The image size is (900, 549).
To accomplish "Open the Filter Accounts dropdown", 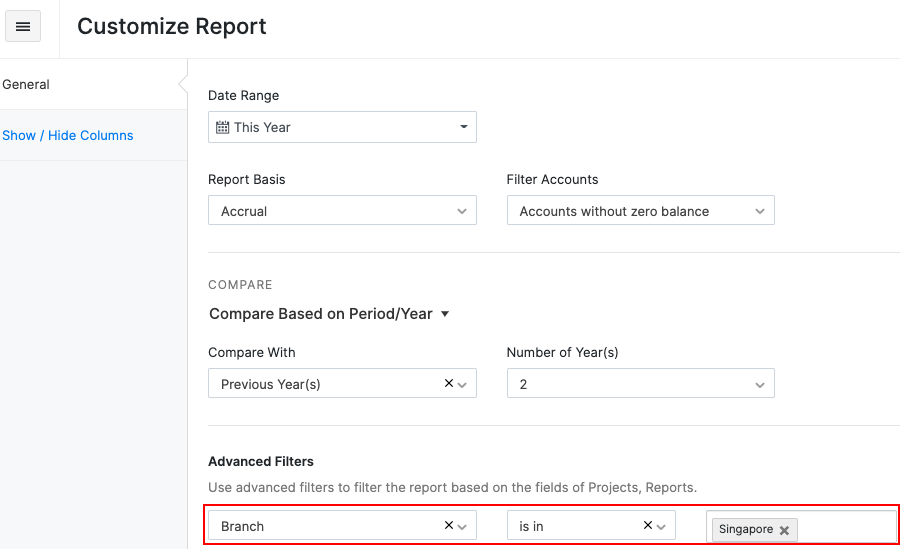I will 759,211.
